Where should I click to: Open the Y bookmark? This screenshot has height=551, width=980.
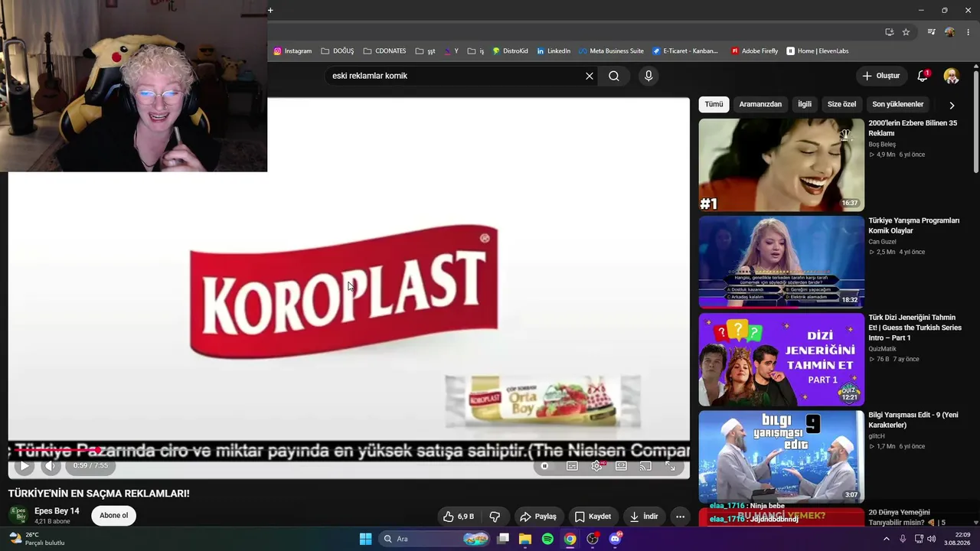tap(451, 51)
